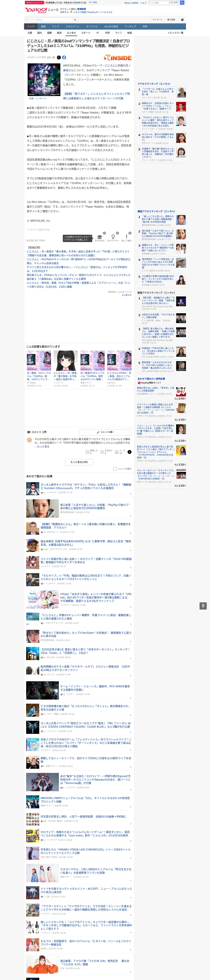Share article on X icon under headline

pyautogui.click(x=59, y=57)
